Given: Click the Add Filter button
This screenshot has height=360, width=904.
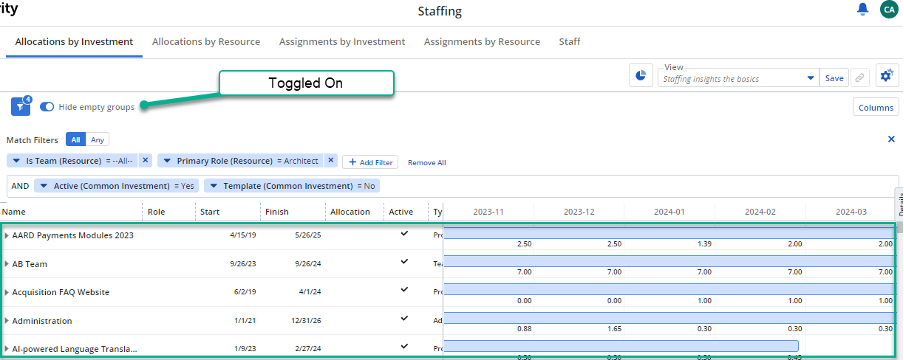Looking at the screenshot, I should point(370,162).
